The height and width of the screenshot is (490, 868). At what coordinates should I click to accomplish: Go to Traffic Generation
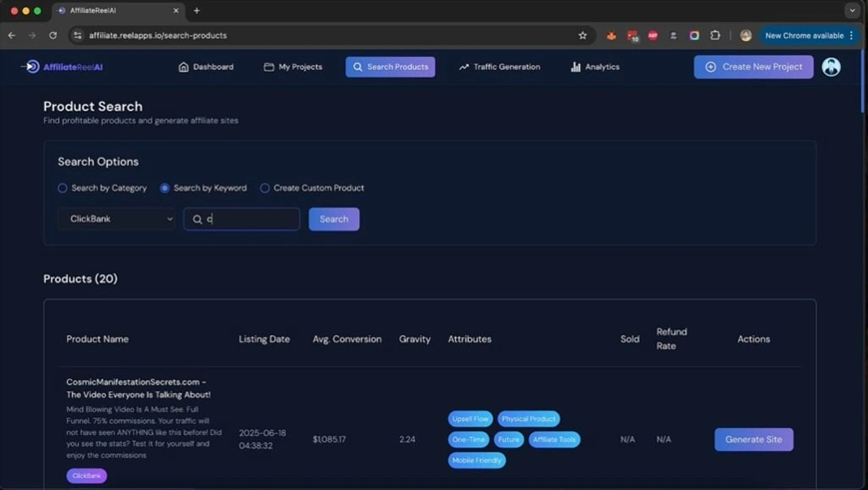(x=499, y=67)
